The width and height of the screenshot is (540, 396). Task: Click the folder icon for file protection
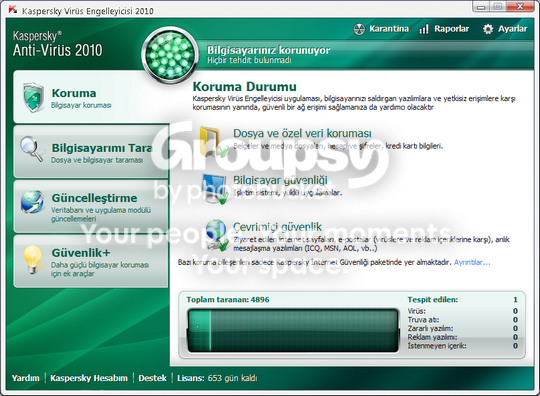click(214, 142)
